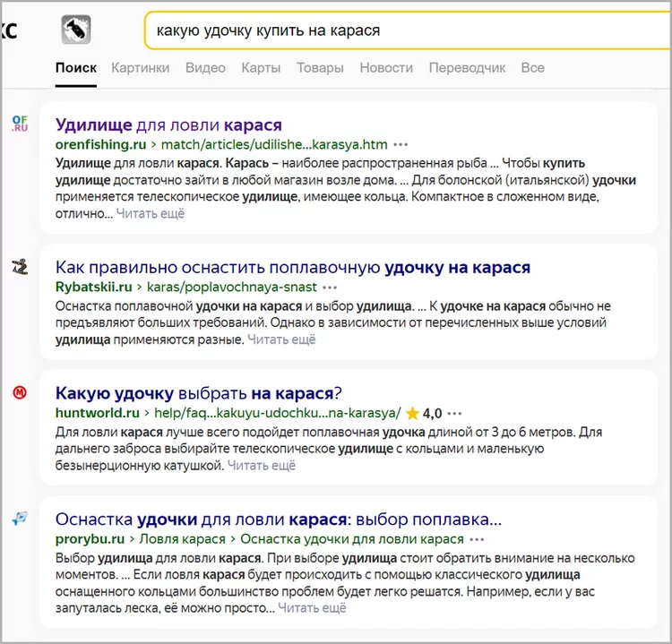Open three-dot menu for orenfishing.ru result
This screenshot has width=672, height=644.
point(401,145)
